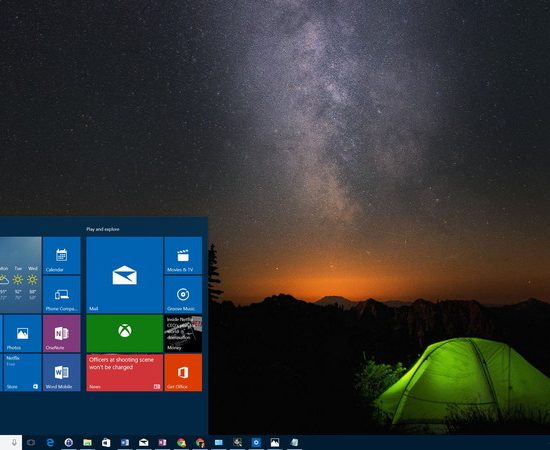Launch the Groove Music tile
The height and width of the screenshot is (450, 550).
click(x=183, y=294)
